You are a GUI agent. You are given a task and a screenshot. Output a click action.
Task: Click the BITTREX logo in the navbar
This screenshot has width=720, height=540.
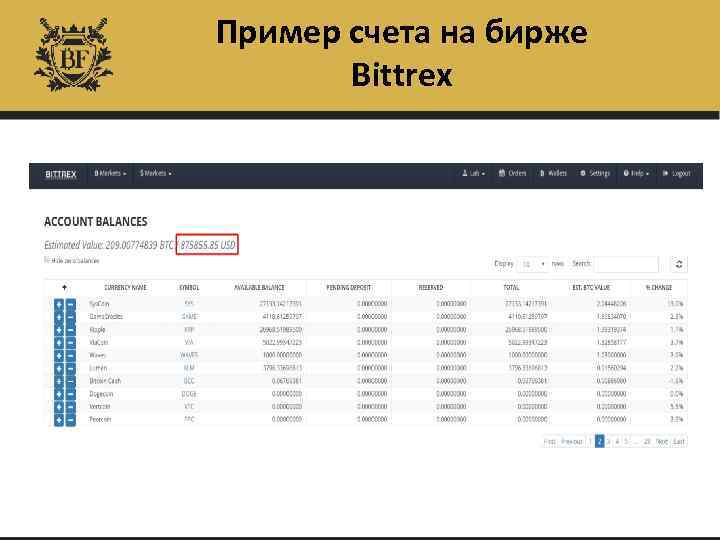click(61, 174)
